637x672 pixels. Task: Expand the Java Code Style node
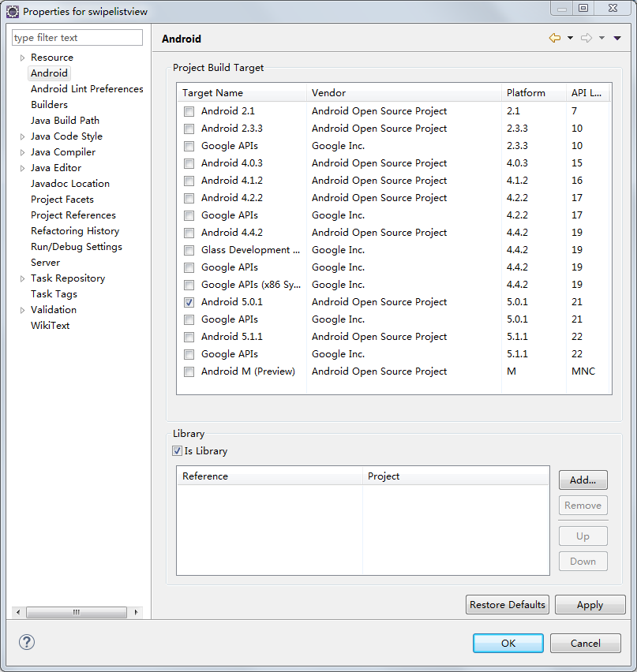22,136
